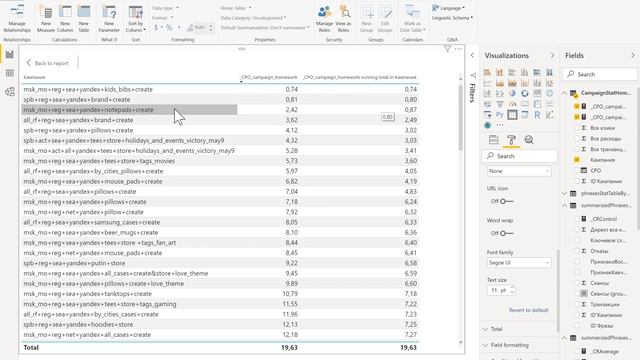640x360 pixels.
Task: Click the Text size stepper
Action: coord(513,290)
